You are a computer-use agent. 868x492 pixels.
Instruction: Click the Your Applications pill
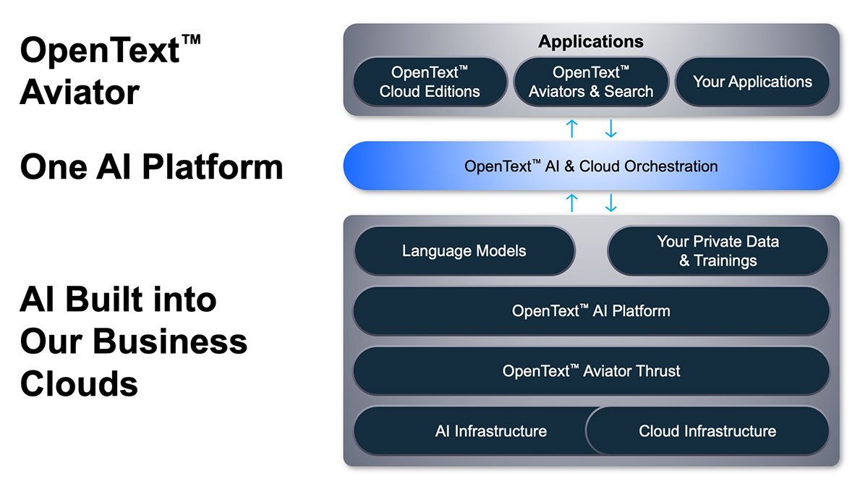[x=752, y=82]
